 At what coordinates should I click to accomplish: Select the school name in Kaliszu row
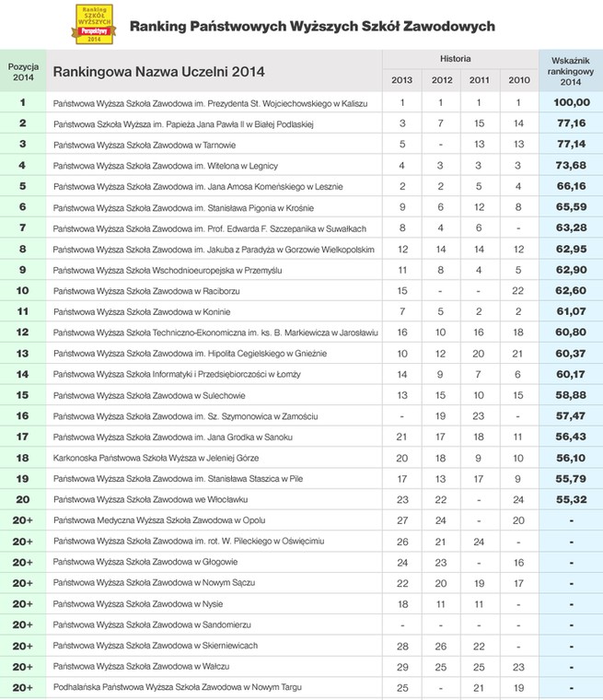point(210,103)
